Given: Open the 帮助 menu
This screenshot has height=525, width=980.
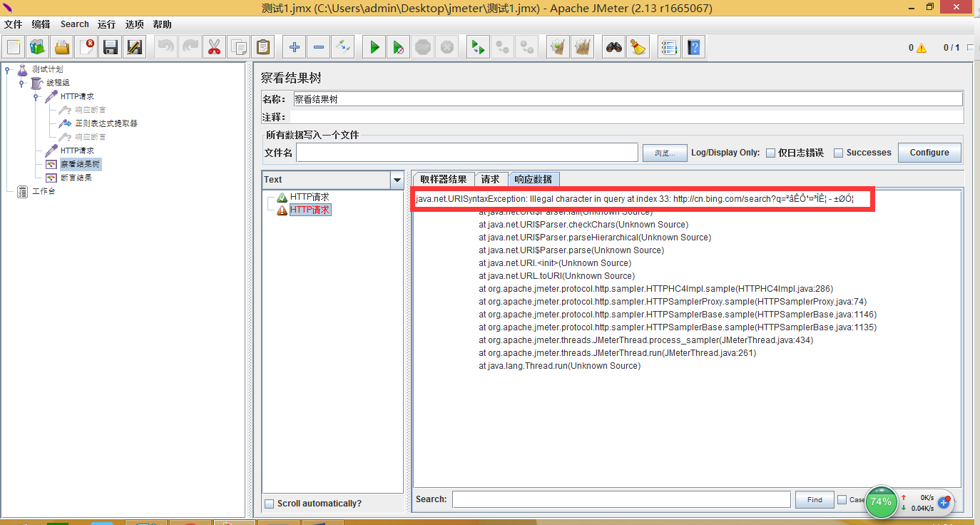Looking at the screenshot, I should click(x=163, y=24).
